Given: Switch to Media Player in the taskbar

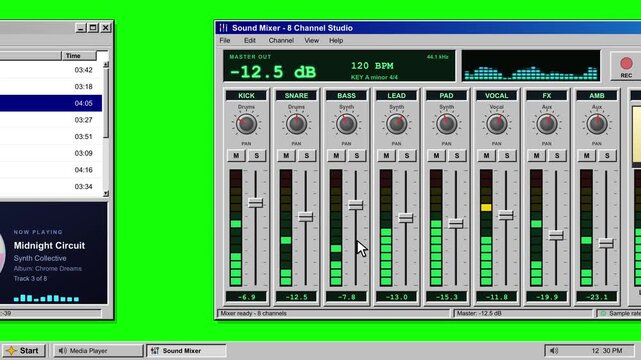Looking at the screenshot, I should click(x=98, y=351).
